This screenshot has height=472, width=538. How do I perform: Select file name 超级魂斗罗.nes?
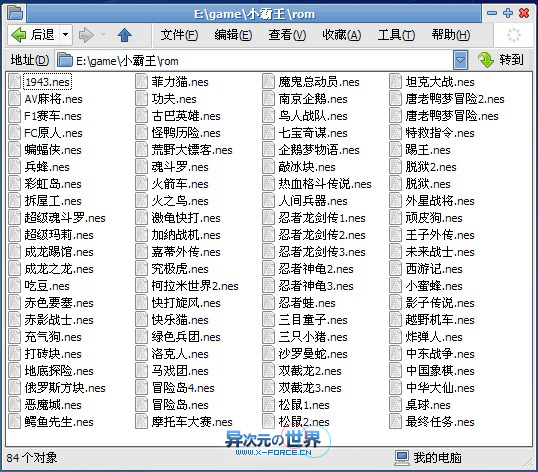pyautogui.click(x=65, y=218)
